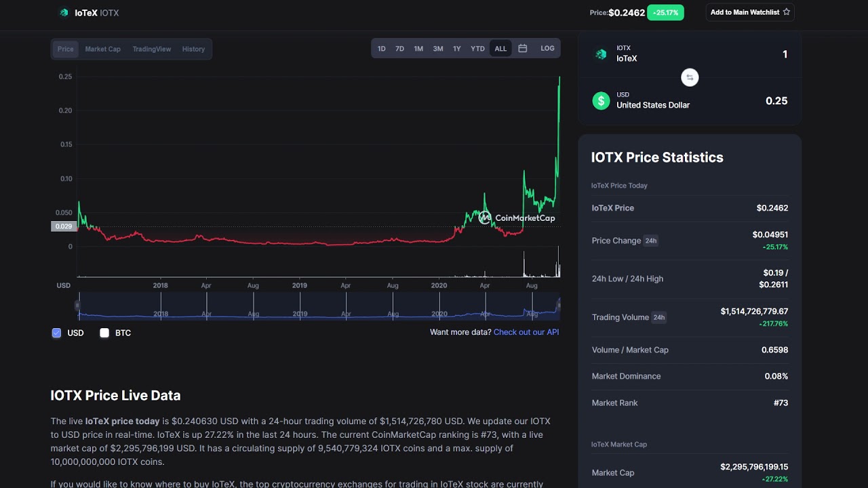Click right handle of chart range slider
Image resolution: width=868 pixels, height=488 pixels.
[559, 306]
